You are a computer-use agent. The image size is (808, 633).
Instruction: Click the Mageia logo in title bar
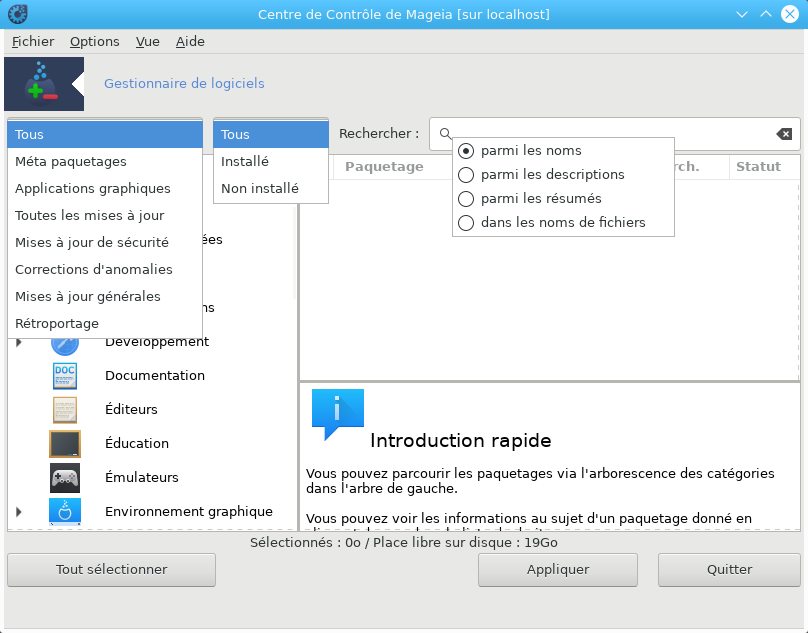(18, 14)
